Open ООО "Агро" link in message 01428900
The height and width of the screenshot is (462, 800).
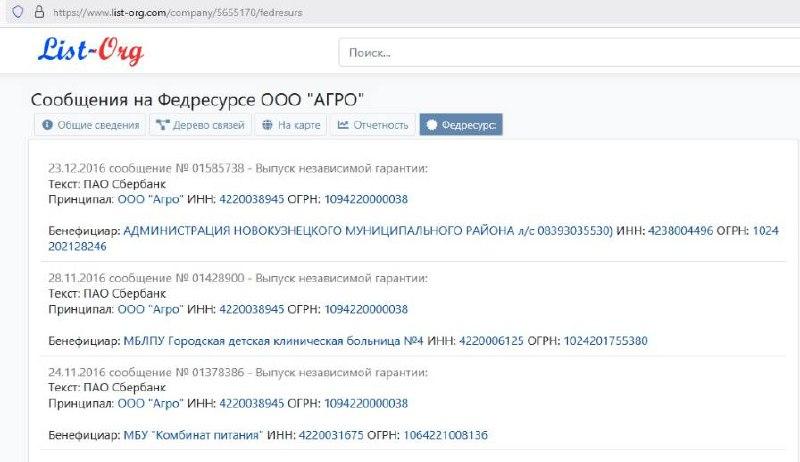click(151, 310)
